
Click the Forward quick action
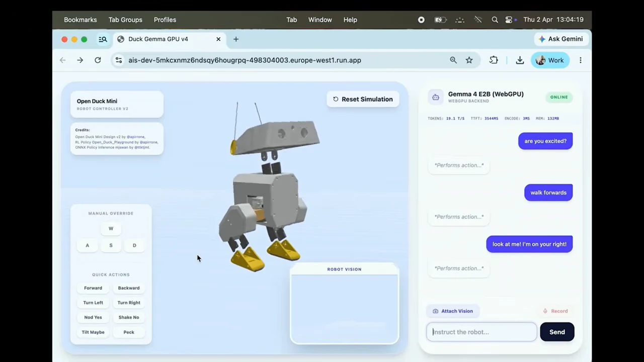93,288
